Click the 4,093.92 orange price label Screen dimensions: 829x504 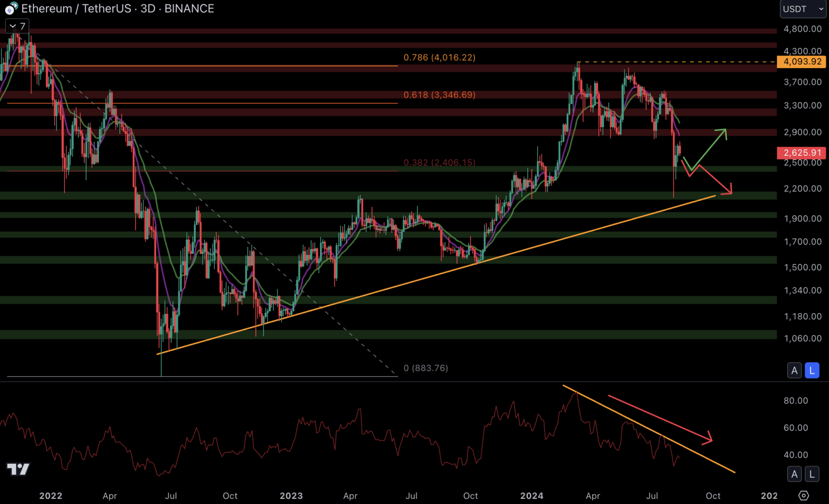(802, 62)
